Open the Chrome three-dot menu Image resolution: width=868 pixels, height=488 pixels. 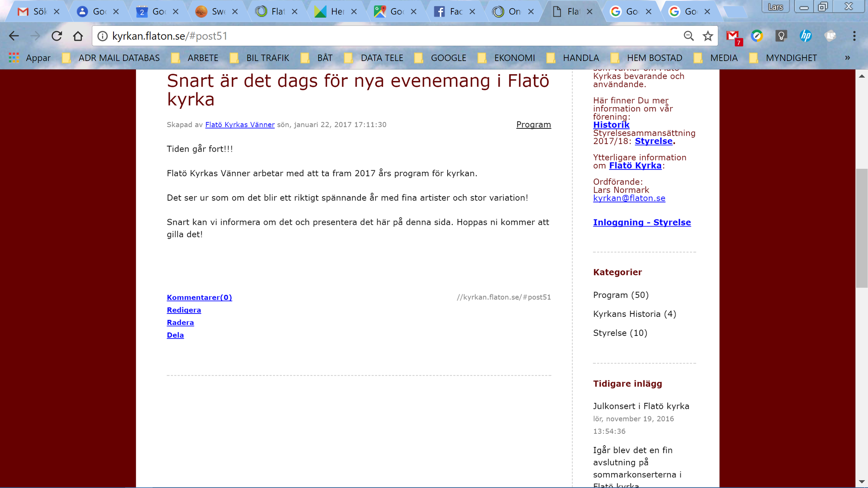[x=854, y=36]
